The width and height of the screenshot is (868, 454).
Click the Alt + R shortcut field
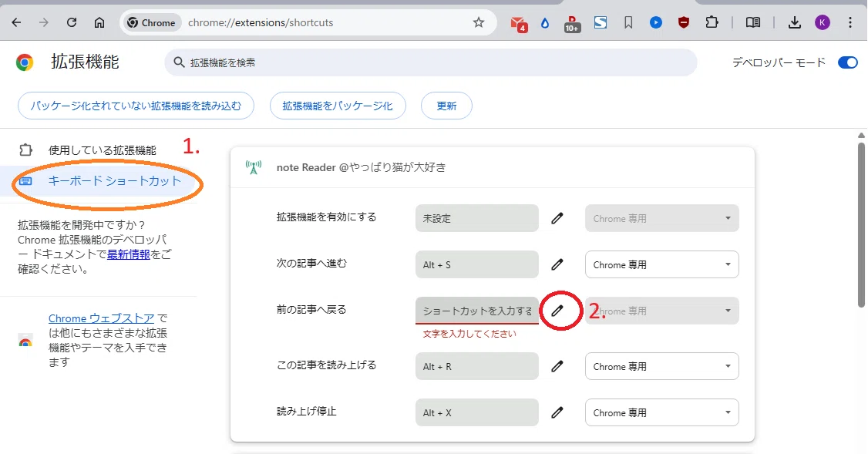coord(476,366)
